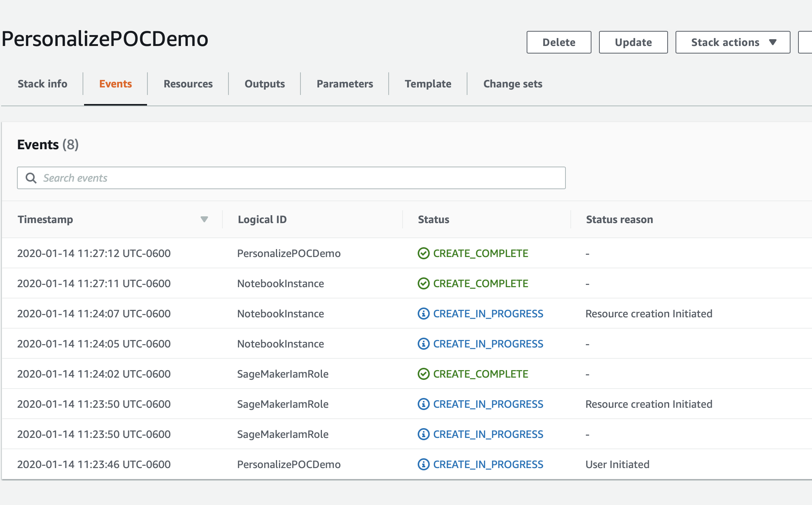Open the Stack actions dropdown
This screenshot has width=812, height=505.
pyautogui.click(x=732, y=42)
